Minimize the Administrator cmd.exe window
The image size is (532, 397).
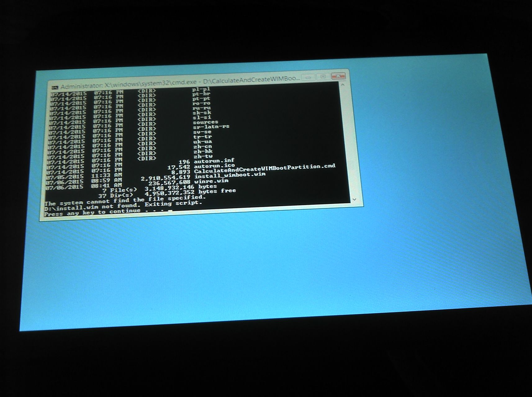pyautogui.click(x=308, y=78)
